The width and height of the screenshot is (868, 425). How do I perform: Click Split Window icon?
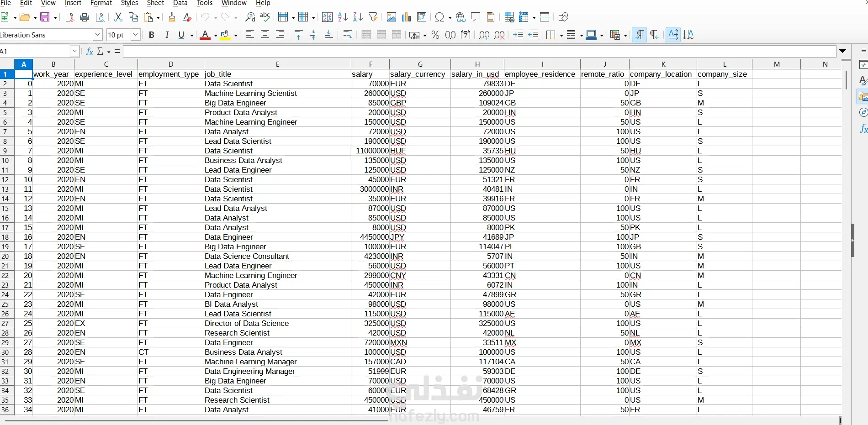coord(545,17)
